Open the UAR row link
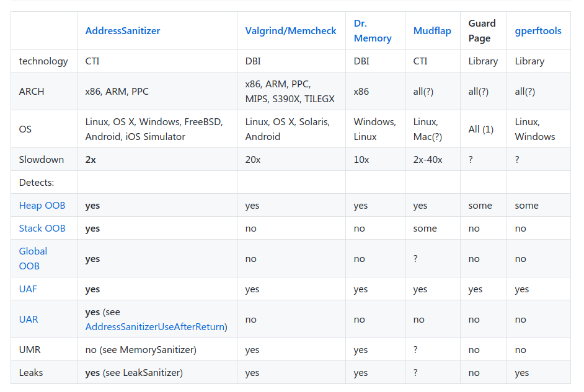The height and width of the screenshot is (392, 584). (x=29, y=320)
